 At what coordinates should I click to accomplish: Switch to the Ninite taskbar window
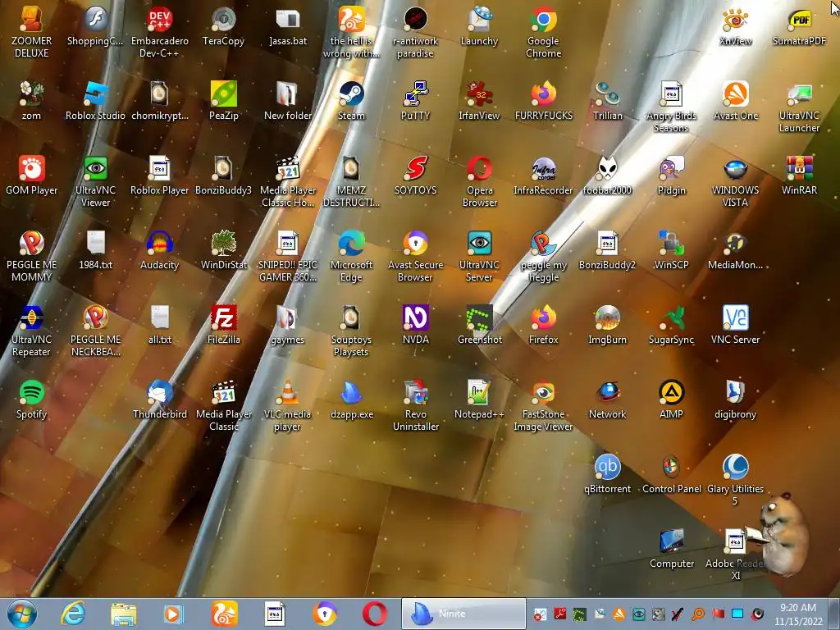click(x=464, y=614)
